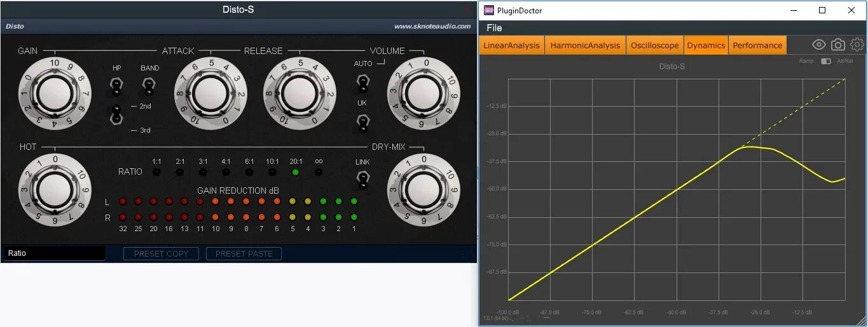Click the Disto-S title in the graph
The image size is (868, 327).
(672, 65)
